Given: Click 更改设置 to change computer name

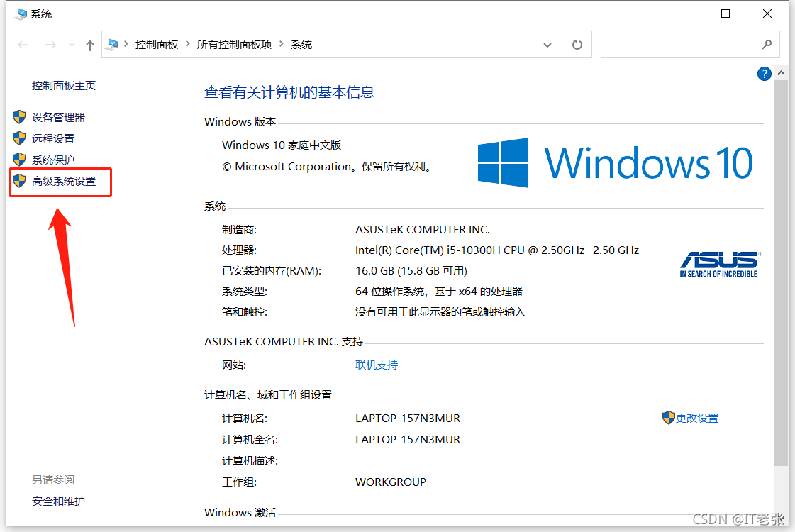Looking at the screenshot, I should (x=697, y=418).
